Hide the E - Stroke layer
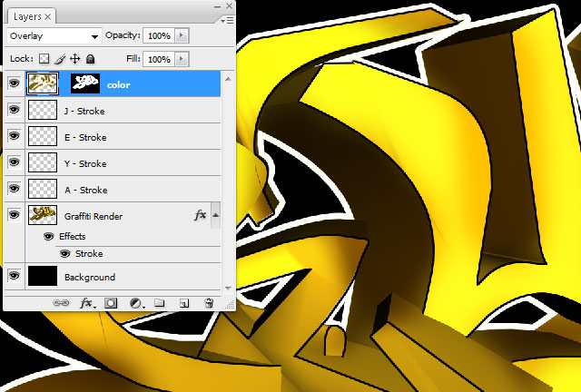 point(15,135)
